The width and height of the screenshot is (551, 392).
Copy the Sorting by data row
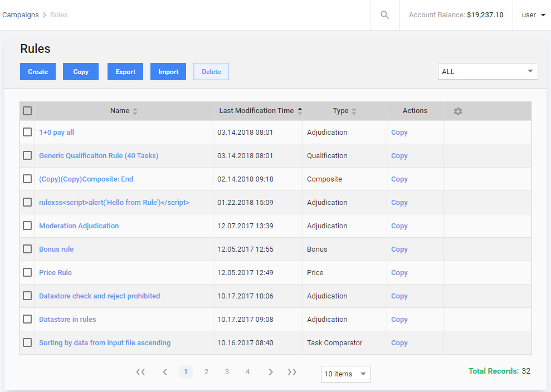[x=399, y=343]
